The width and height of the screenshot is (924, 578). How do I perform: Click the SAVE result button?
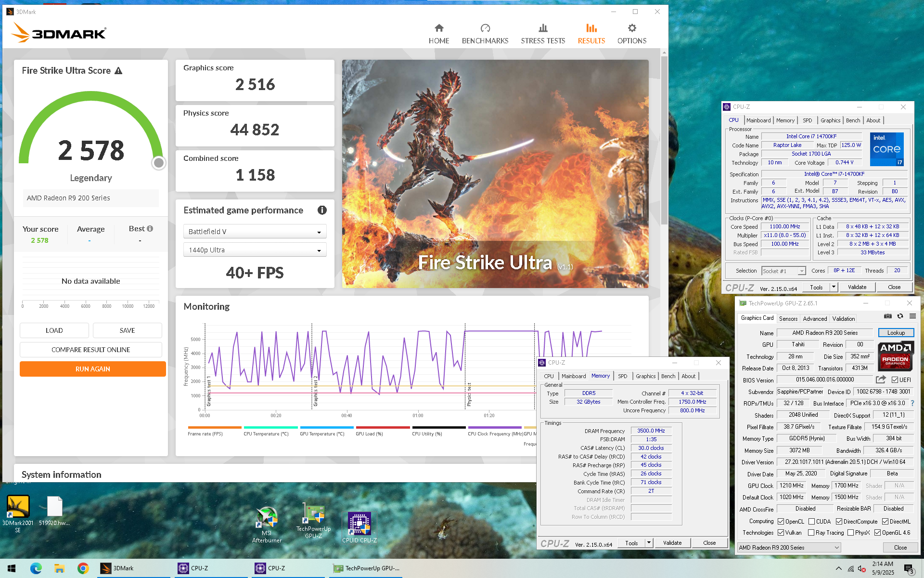[x=127, y=330]
